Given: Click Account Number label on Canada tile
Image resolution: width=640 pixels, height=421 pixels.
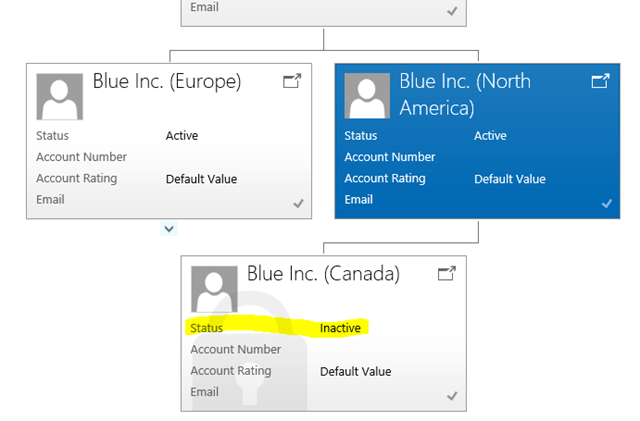Looking at the screenshot, I should point(236,349).
